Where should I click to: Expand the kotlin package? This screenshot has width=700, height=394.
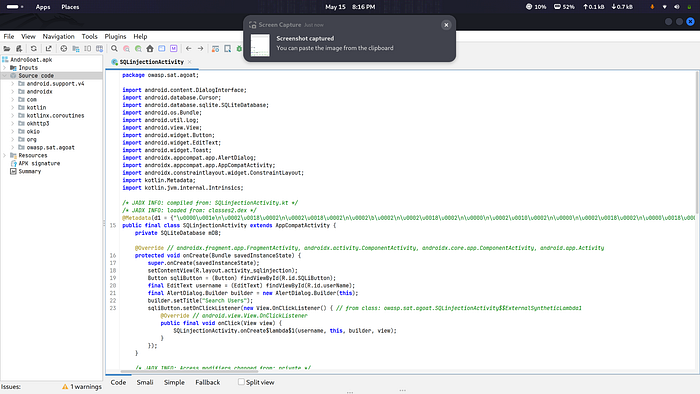pyautogui.click(x=12, y=108)
